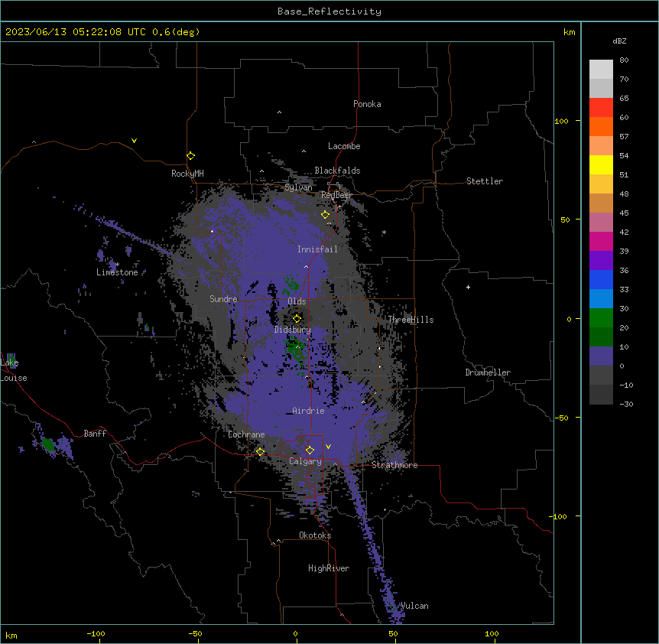Click the Ponoka city label
The width and height of the screenshot is (659, 644).
[367, 104]
